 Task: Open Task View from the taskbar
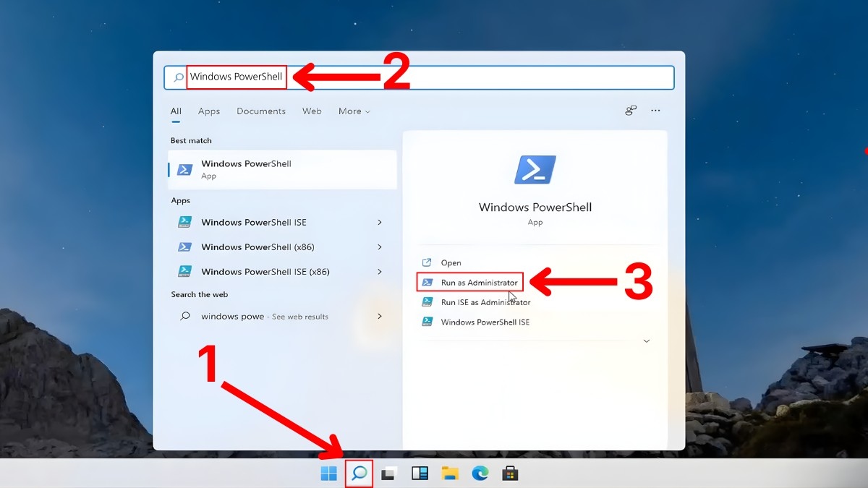pos(389,474)
